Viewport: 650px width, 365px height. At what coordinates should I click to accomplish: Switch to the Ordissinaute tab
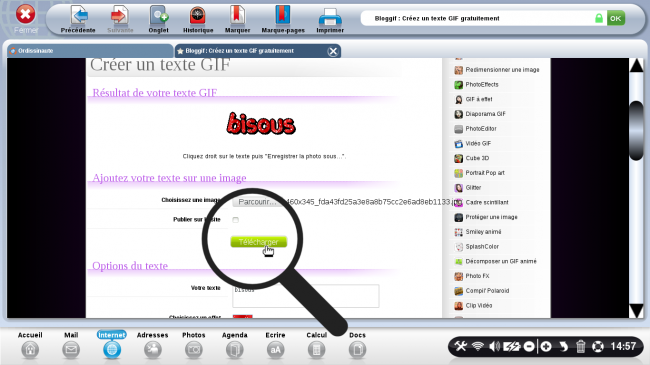pyautogui.click(x=90, y=51)
